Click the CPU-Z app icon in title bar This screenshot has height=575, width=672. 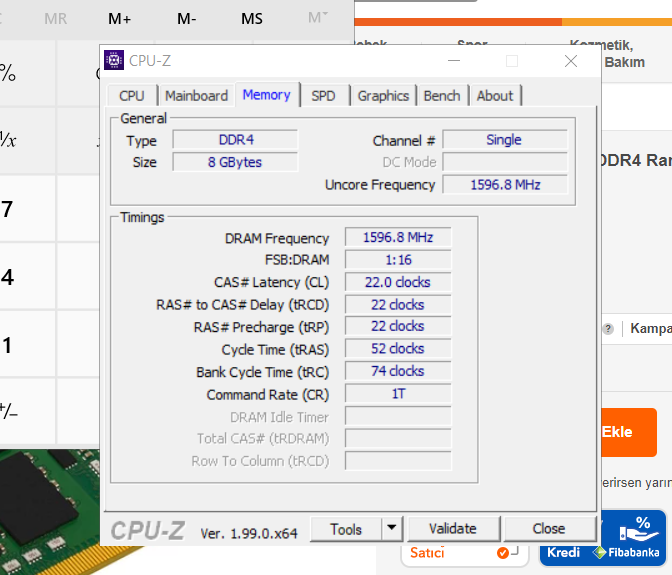click(x=114, y=60)
